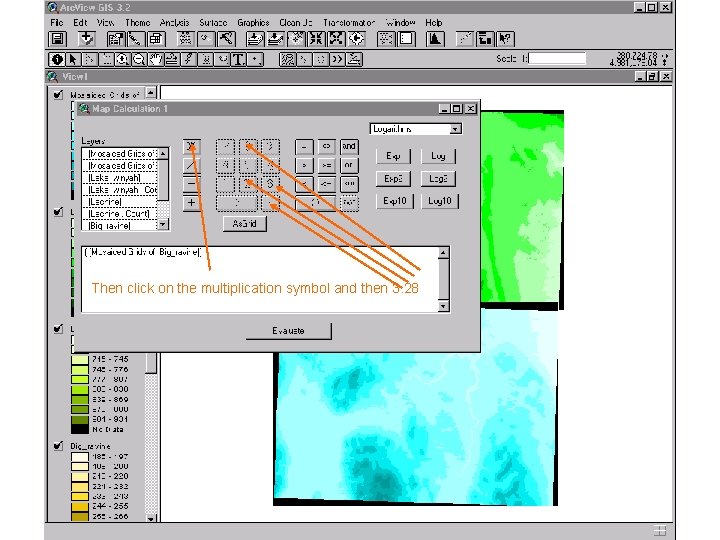Viewport: 720px width, 540px height.
Task: Click the Zoom Out arrows icon
Action: pos(336,39)
